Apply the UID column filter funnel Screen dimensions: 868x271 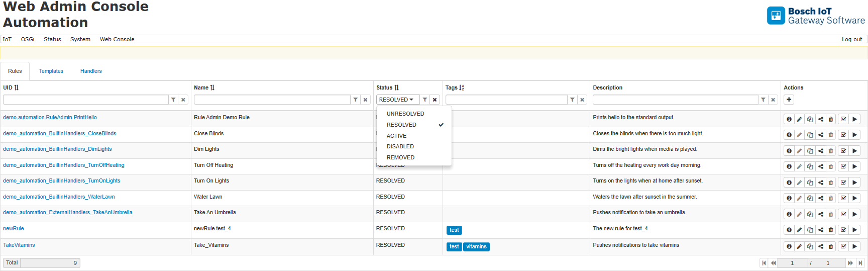click(173, 100)
